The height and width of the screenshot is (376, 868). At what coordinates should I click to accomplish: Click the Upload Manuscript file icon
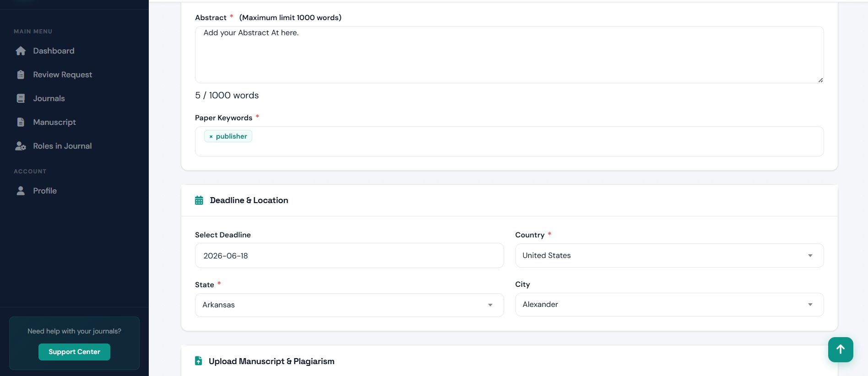click(x=199, y=361)
